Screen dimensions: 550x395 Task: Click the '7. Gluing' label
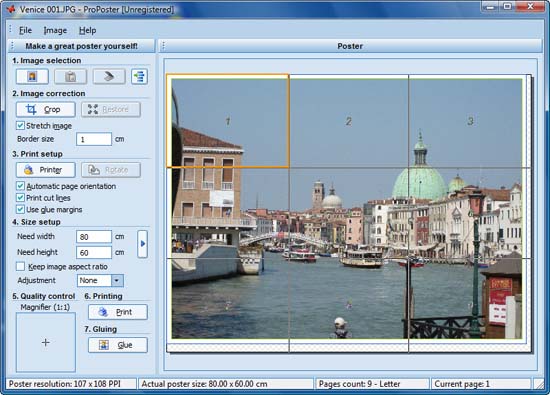[x=101, y=329]
